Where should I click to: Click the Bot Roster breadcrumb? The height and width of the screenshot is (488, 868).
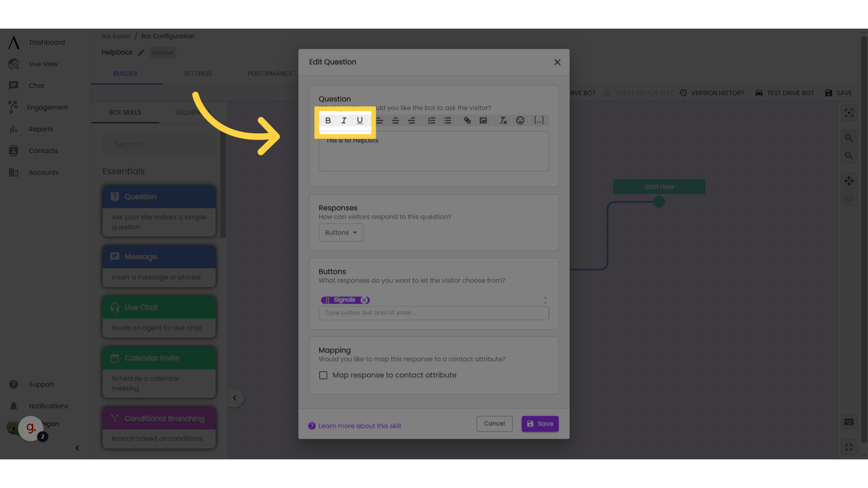(x=116, y=36)
